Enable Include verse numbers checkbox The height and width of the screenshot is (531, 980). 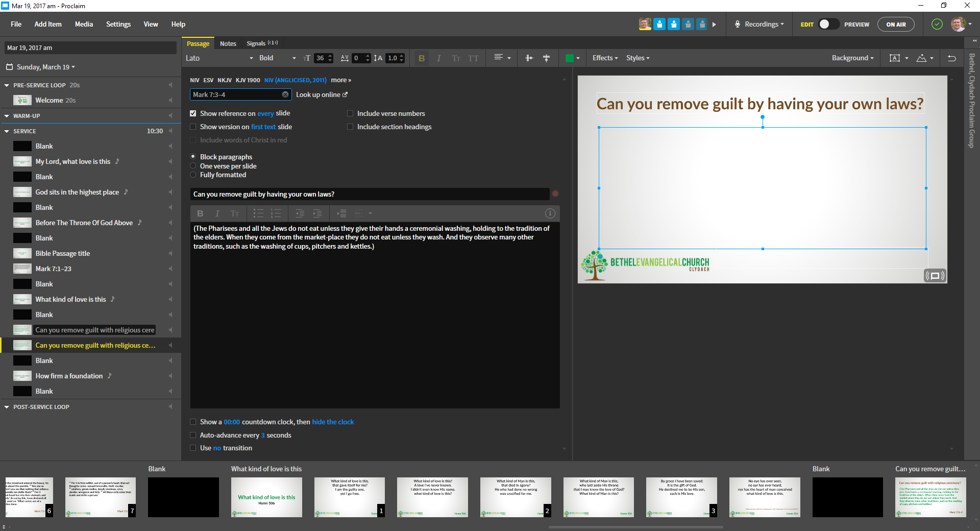point(350,113)
